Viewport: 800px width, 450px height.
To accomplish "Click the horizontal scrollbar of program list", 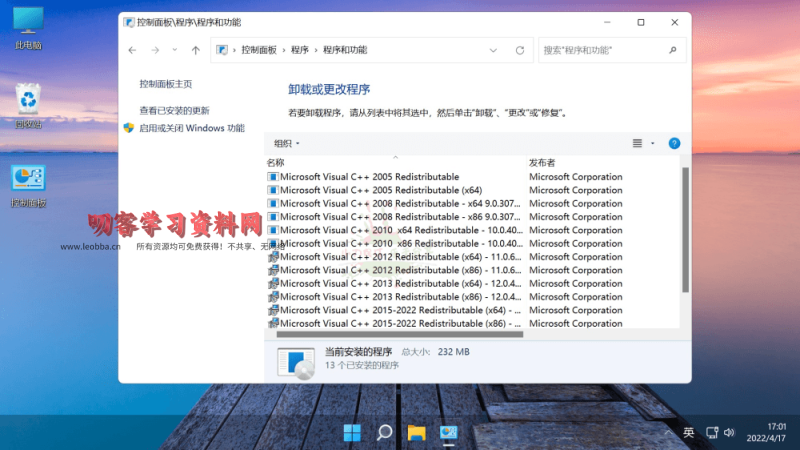I will tap(399, 335).
